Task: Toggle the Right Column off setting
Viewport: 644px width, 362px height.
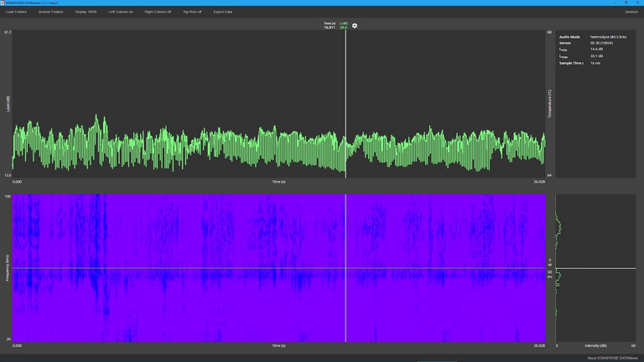Action: pyautogui.click(x=158, y=12)
